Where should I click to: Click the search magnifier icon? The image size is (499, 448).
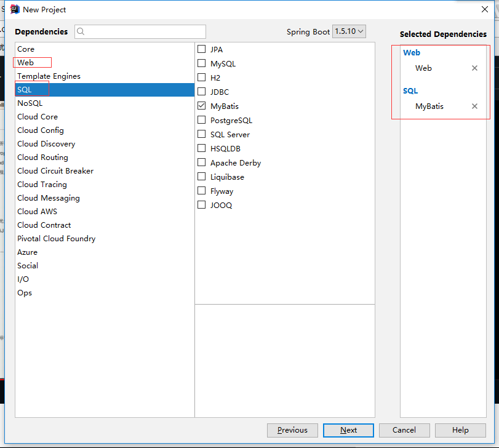tap(81, 31)
